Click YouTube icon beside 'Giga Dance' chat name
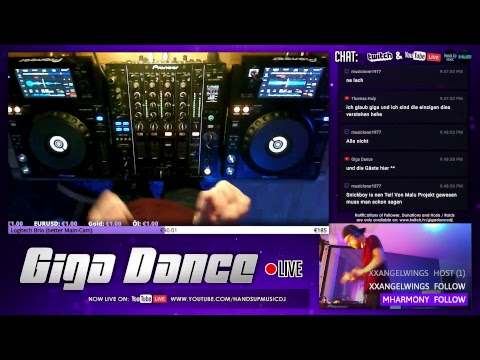Viewport: 480px width, 360px height. (x=347, y=159)
